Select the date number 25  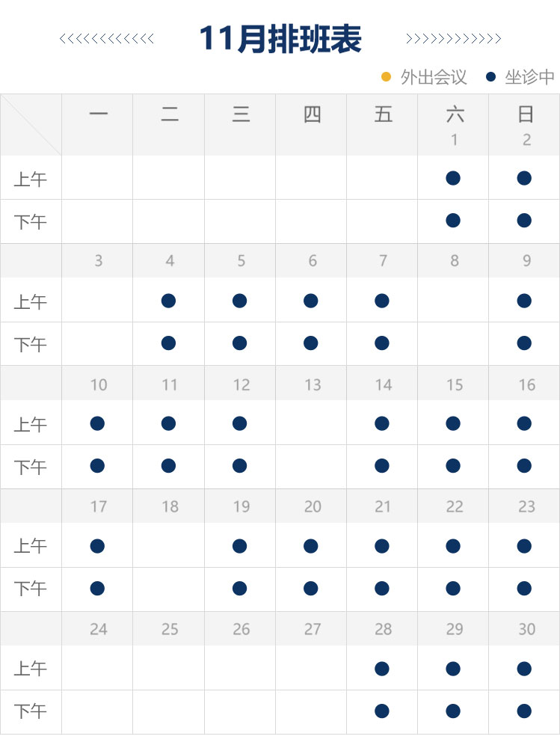(x=170, y=629)
